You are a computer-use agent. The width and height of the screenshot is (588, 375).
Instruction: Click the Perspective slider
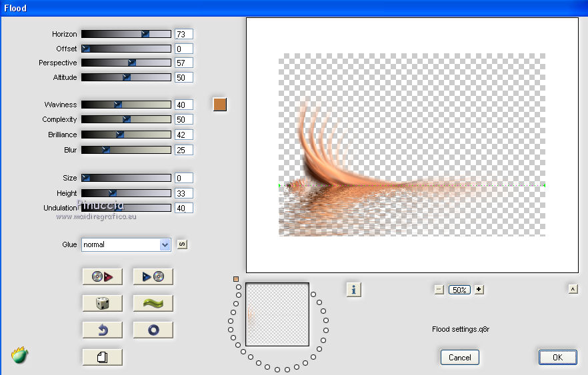coord(126,63)
